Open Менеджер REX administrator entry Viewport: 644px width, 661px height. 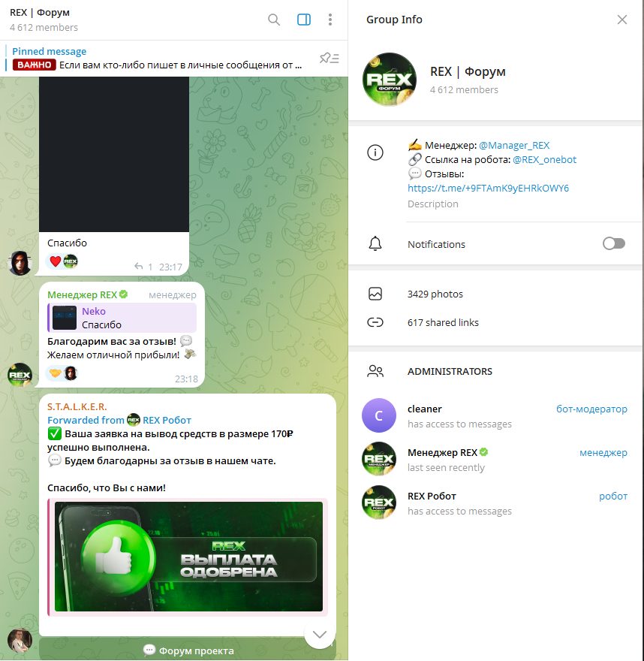click(496, 459)
